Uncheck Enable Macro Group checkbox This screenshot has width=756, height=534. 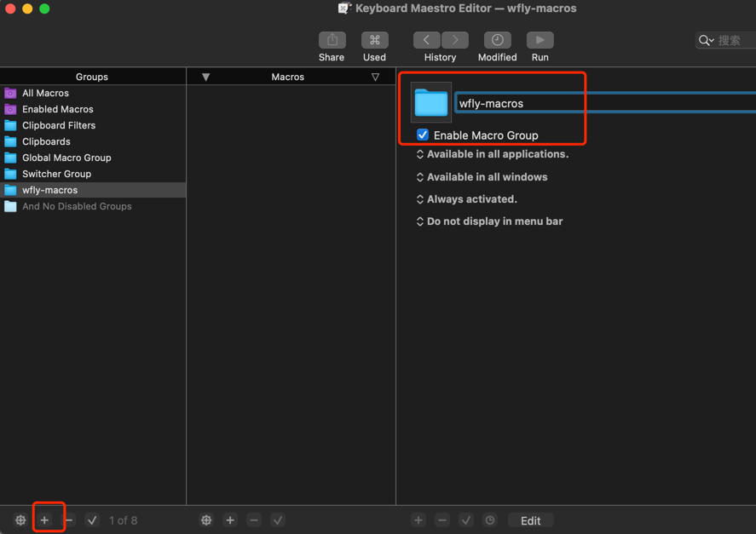(x=423, y=135)
